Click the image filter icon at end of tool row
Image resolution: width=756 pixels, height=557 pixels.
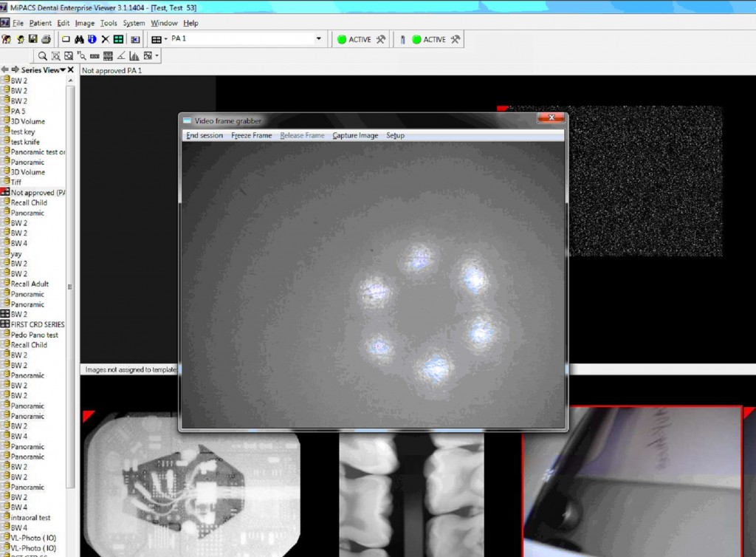tap(148, 56)
